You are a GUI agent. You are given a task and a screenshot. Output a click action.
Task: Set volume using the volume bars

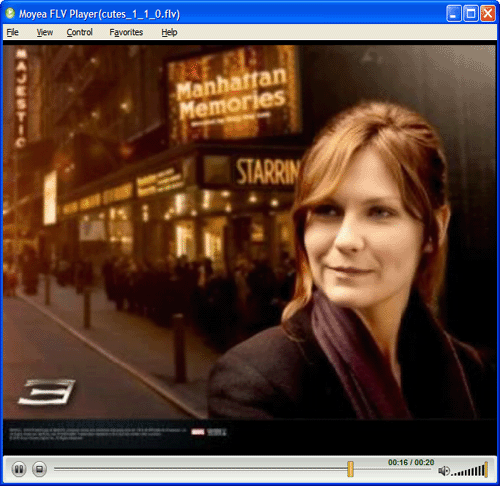[470, 470]
